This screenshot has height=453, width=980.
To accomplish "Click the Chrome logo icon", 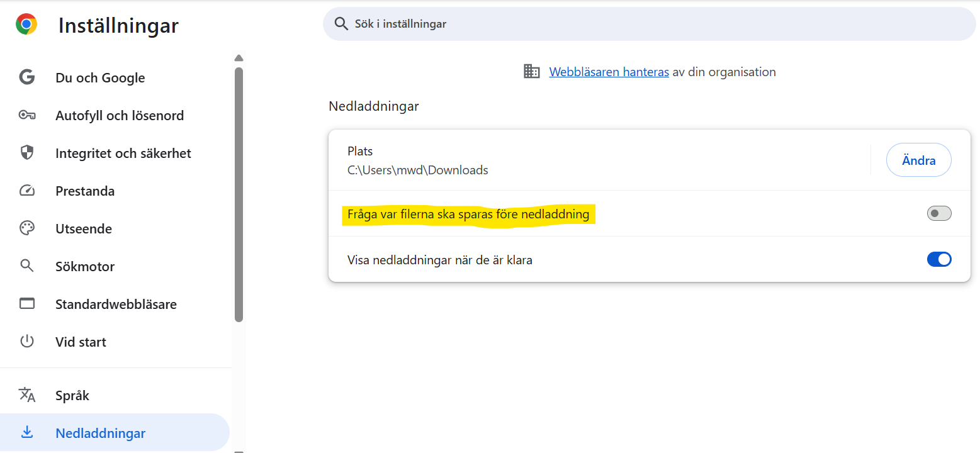I will 26,25.
